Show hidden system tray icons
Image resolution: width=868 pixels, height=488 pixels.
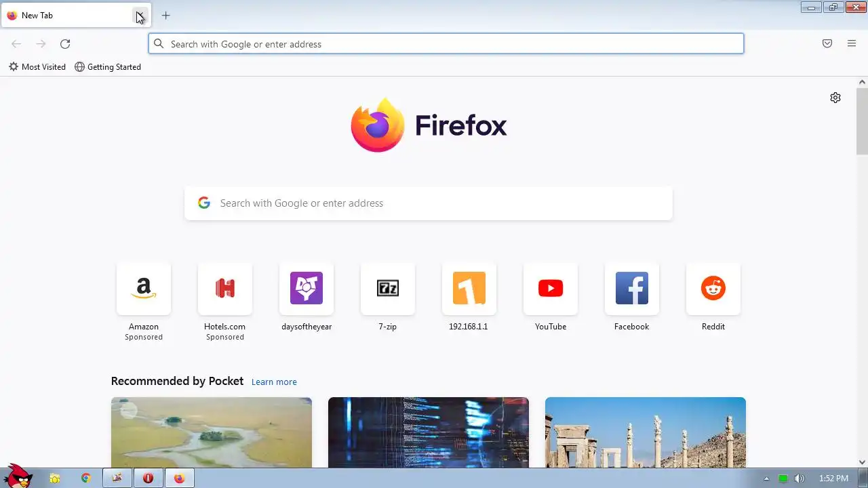pos(767,479)
